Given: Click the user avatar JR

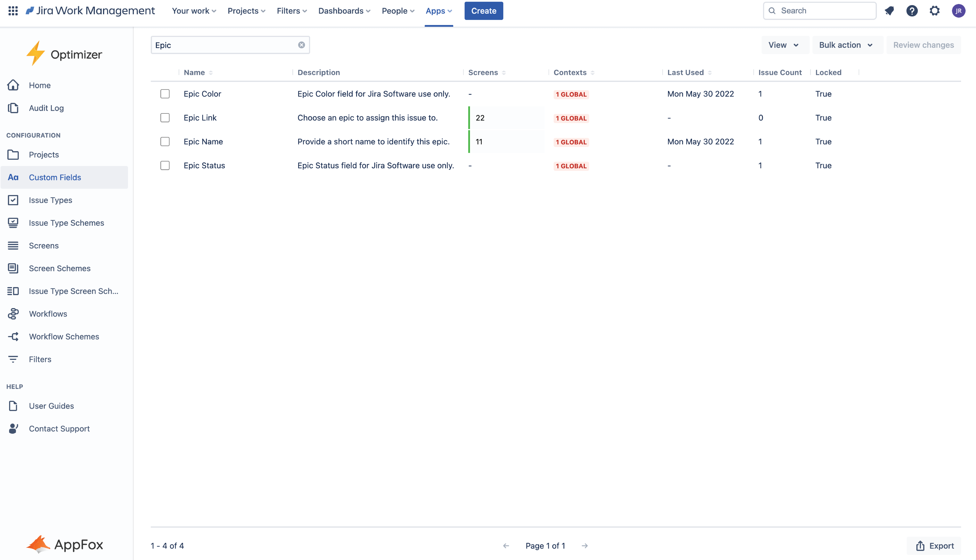Looking at the screenshot, I should 958,11.
